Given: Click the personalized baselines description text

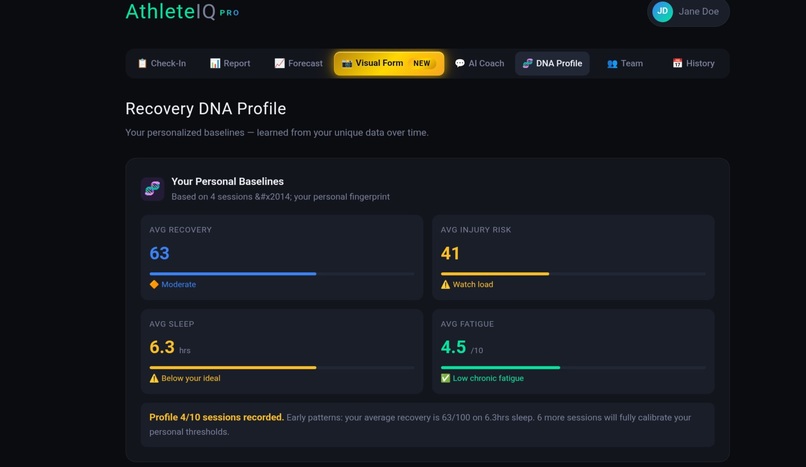Looking at the screenshot, I should (x=277, y=133).
